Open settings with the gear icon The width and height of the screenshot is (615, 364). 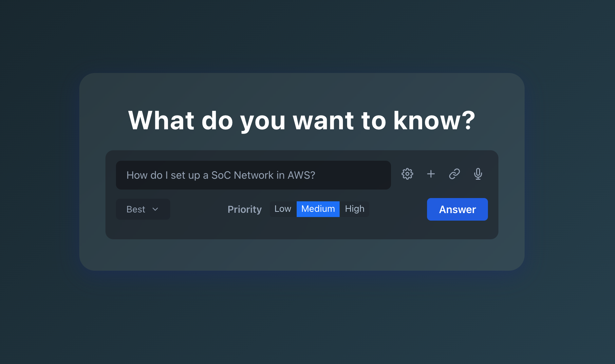(x=407, y=174)
